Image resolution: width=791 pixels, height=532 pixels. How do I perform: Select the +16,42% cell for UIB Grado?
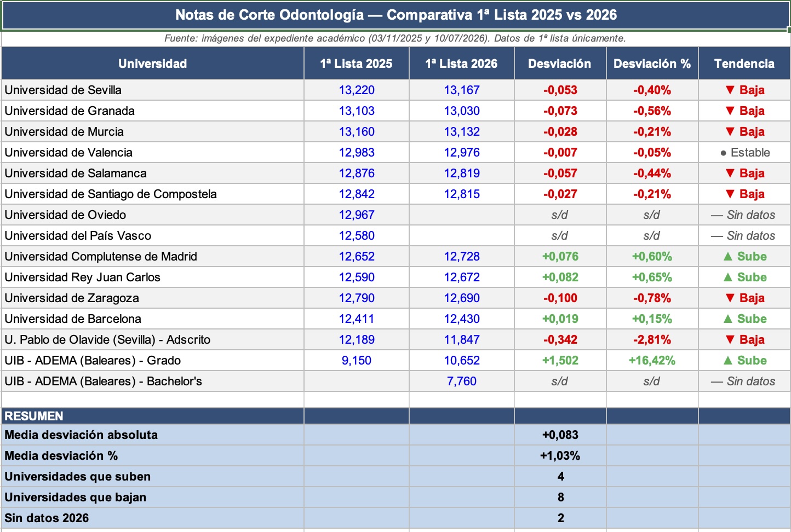[652, 360]
